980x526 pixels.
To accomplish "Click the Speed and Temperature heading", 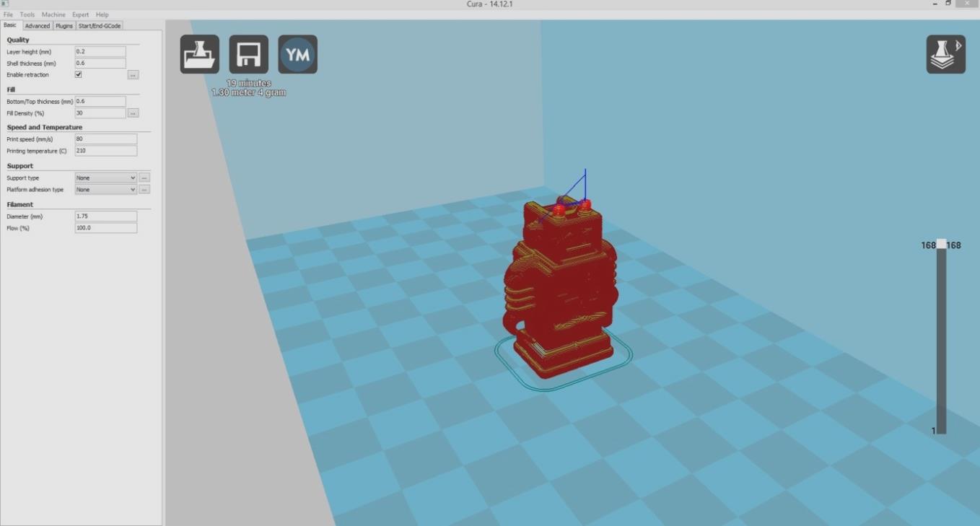I will point(45,128).
